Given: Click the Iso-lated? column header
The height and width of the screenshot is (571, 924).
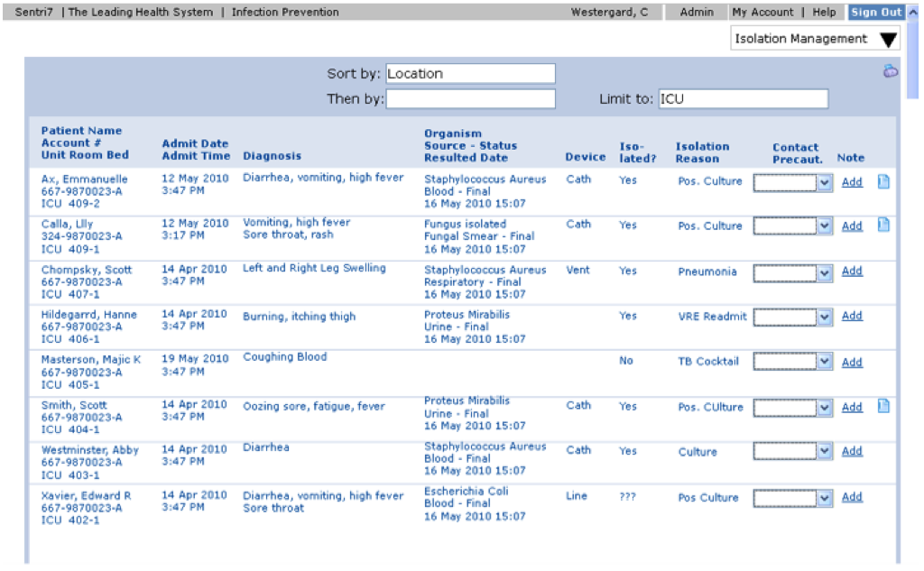Looking at the screenshot, I should [x=637, y=152].
